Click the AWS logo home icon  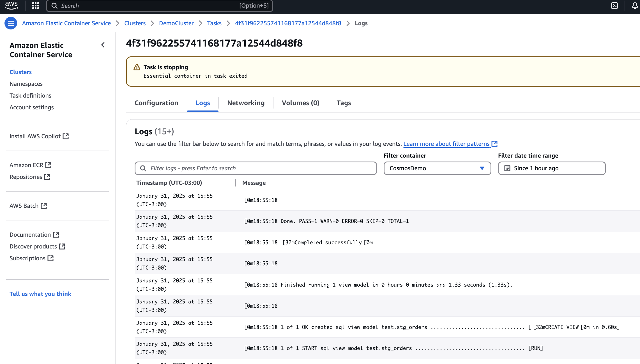11,6
